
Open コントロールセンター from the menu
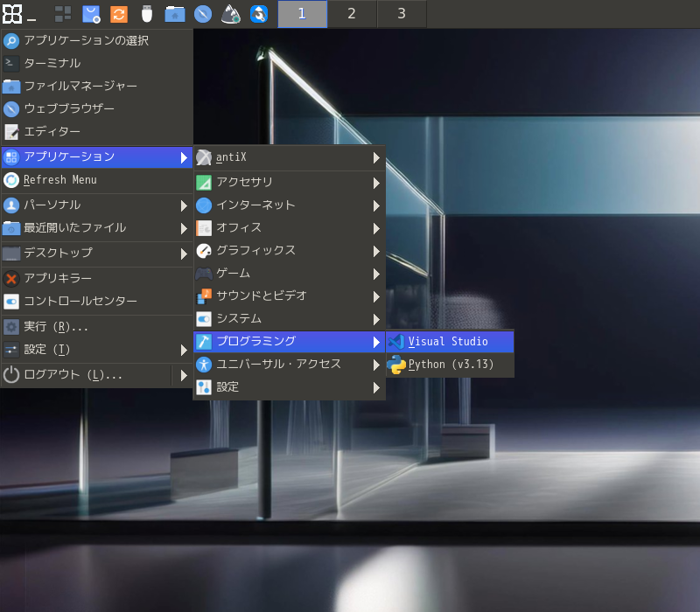[80, 301]
